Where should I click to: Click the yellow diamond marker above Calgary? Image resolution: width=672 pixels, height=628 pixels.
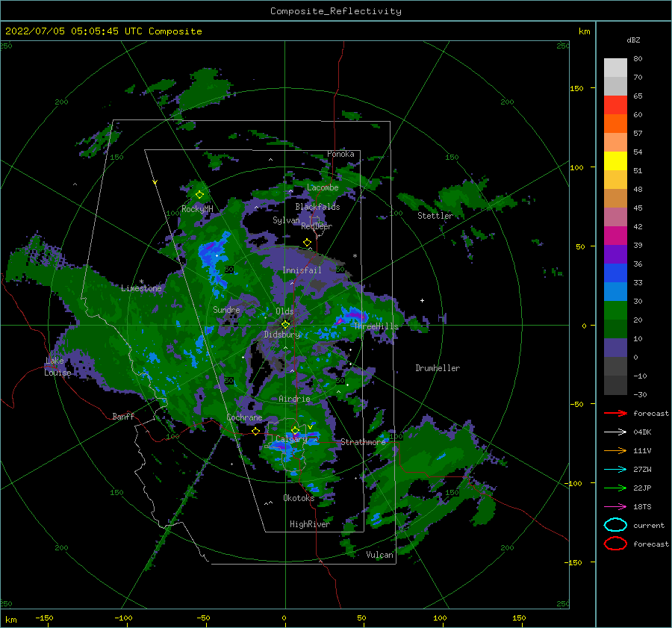(x=295, y=430)
